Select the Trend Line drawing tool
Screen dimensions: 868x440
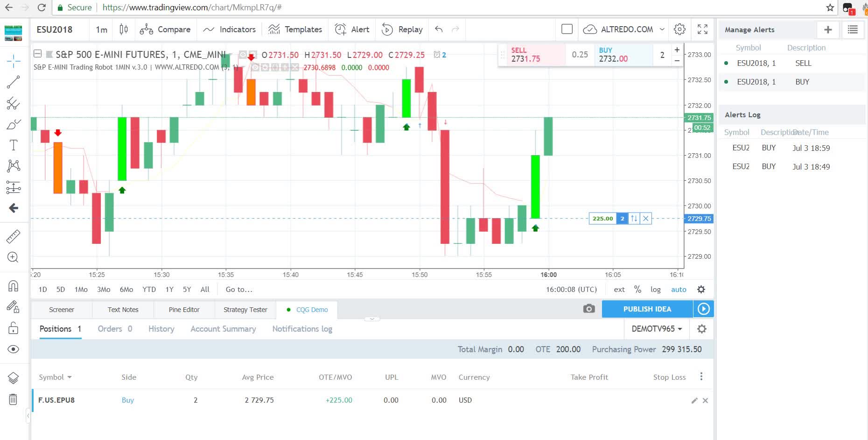point(14,82)
